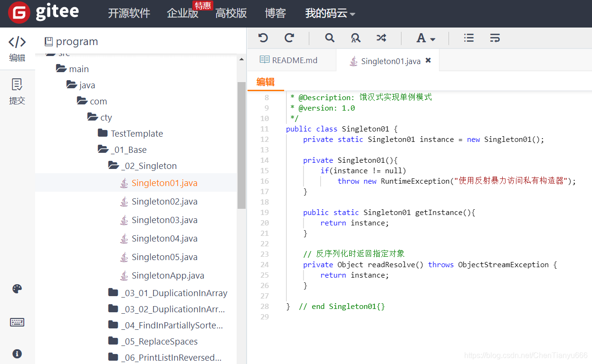Open the code edit panel icon

(x=17, y=42)
